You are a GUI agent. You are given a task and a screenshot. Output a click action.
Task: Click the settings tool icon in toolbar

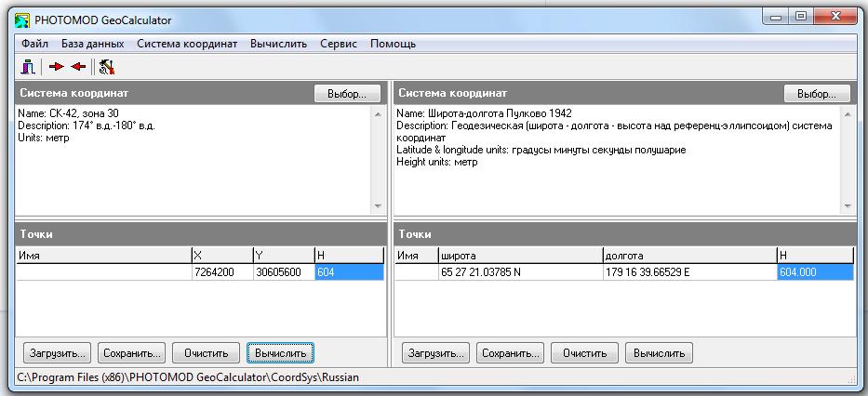click(106, 68)
